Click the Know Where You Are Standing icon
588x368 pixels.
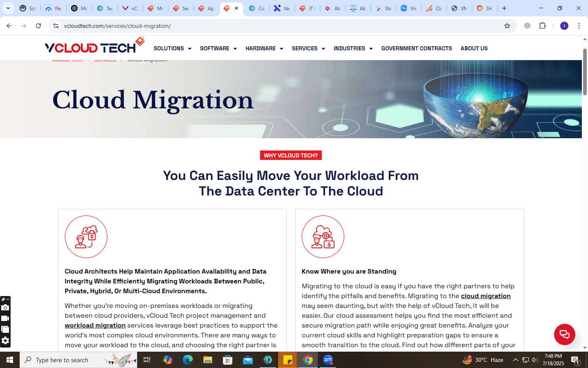[x=323, y=237]
